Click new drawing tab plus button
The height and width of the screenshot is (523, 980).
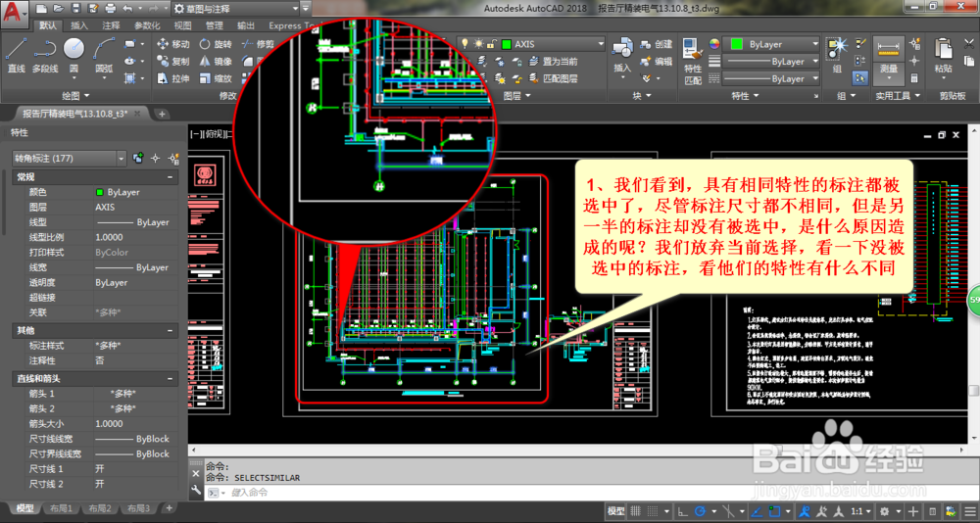[x=162, y=114]
